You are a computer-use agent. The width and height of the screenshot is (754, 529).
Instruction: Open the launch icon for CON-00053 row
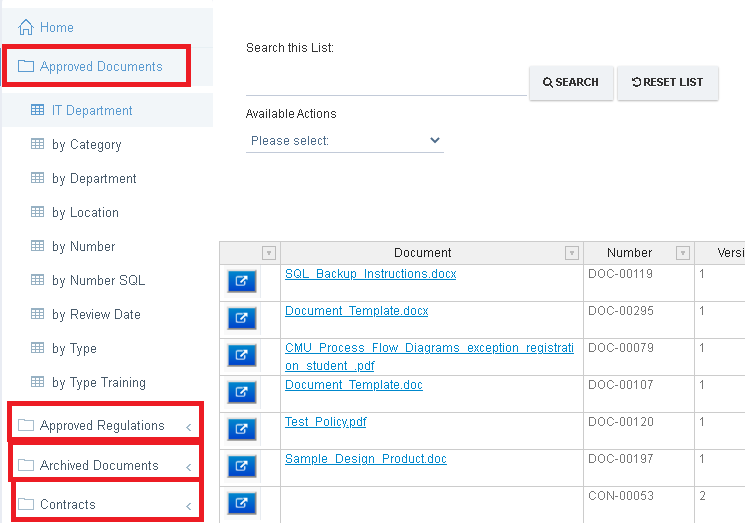(x=241, y=503)
